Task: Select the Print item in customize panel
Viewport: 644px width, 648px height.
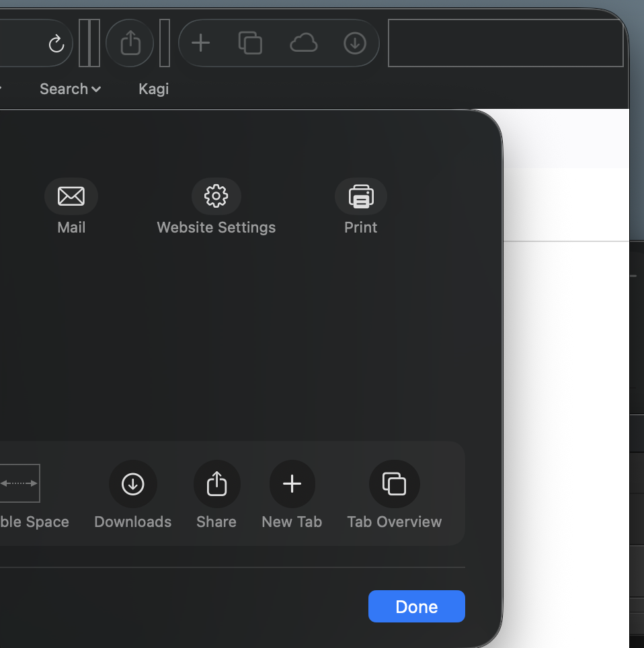Action: click(361, 206)
